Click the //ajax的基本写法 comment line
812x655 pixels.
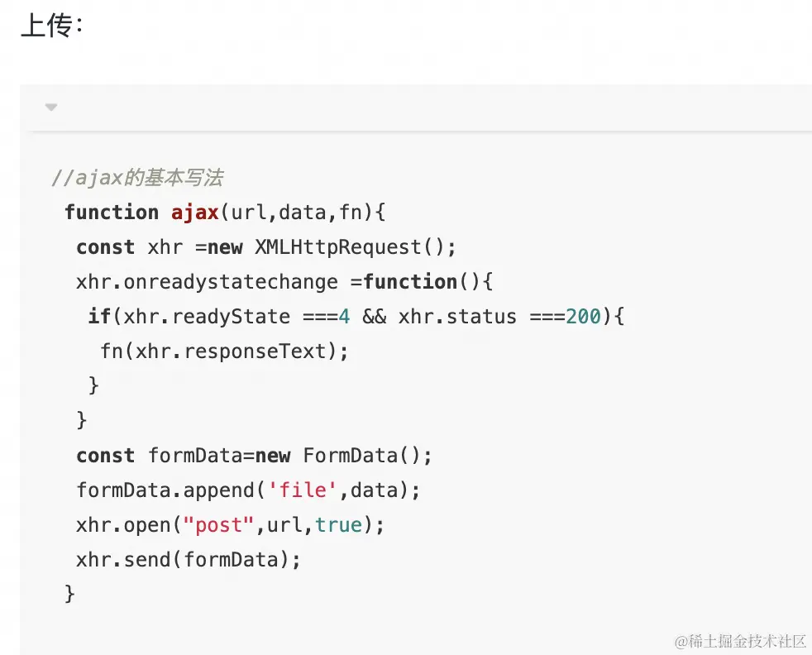[136, 178]
